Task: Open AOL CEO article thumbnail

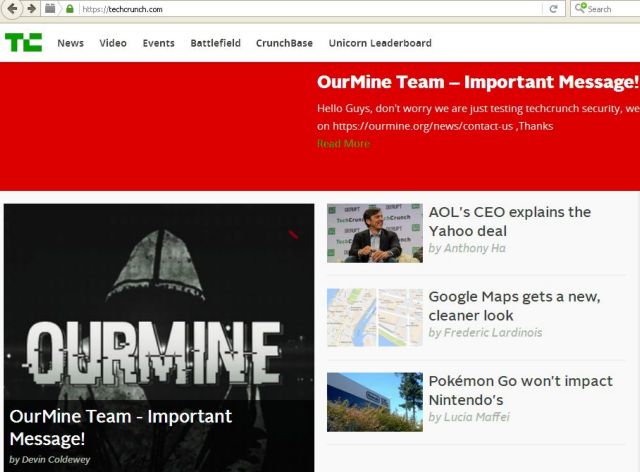Action: pos(375,233)
